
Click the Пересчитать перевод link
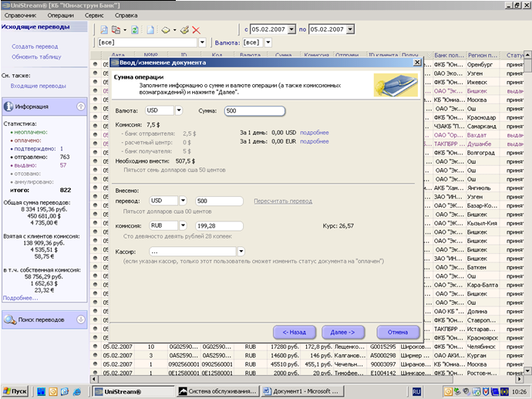(x=283, y=201)
